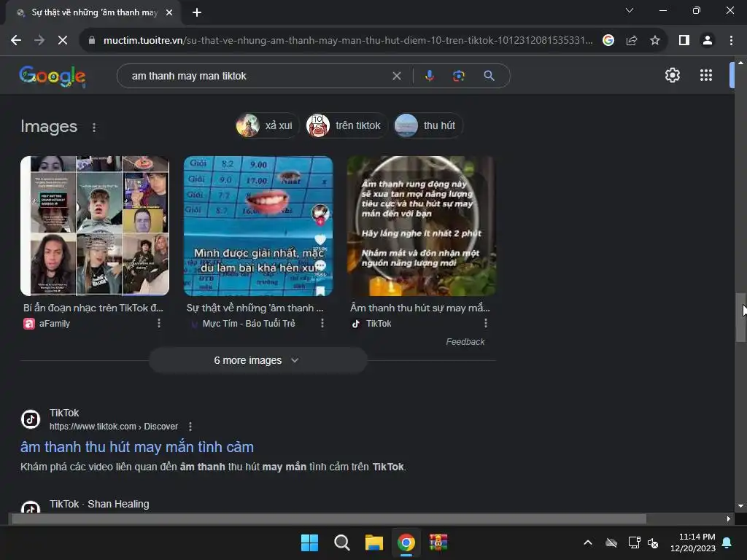Share this page from the address bar

click(x=632, y=41)
